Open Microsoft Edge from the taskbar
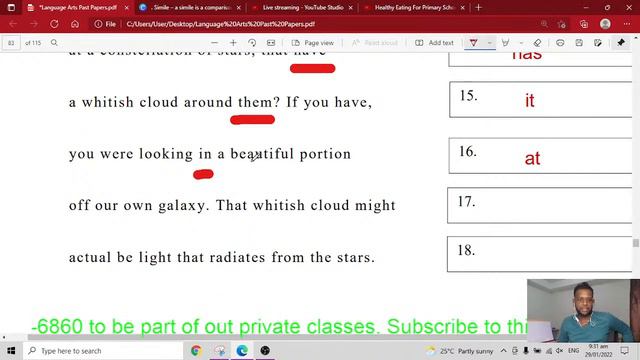Viewport: 640px width, 360px height. 242,351
